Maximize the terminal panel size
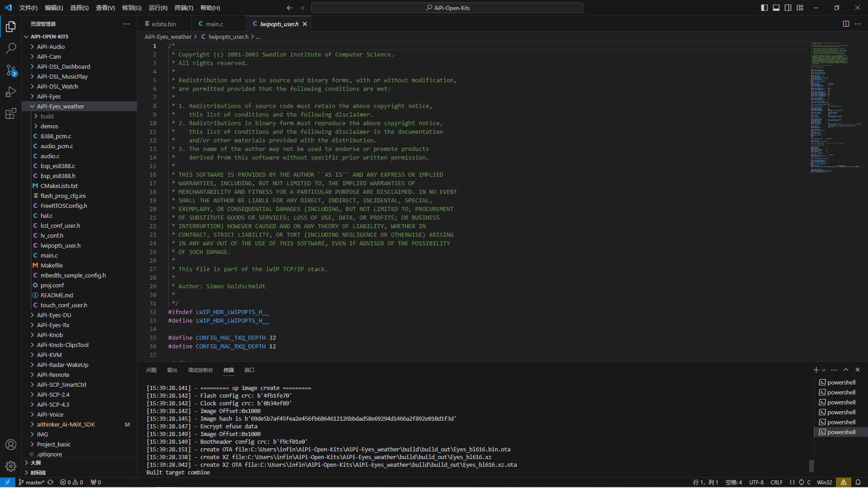 click(846, 370)
